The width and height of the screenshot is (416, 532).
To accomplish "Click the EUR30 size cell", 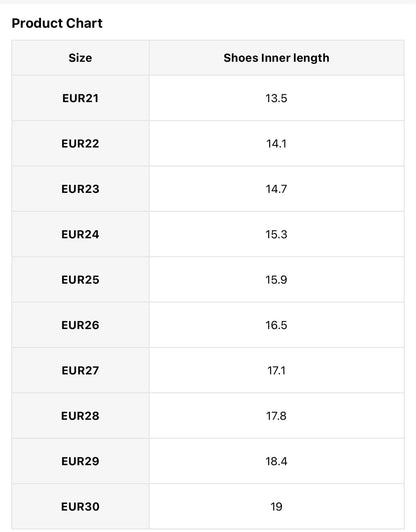I will click(80, 507).
